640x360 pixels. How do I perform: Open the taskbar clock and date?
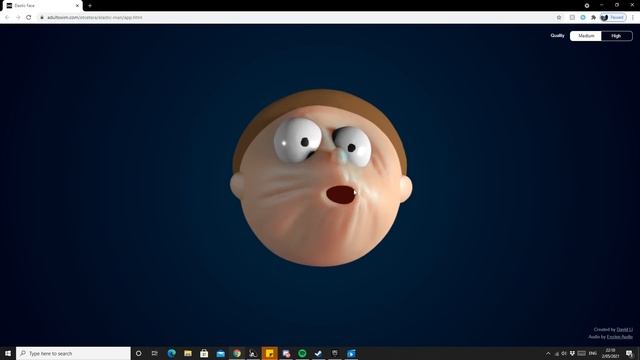coord(611,353)
